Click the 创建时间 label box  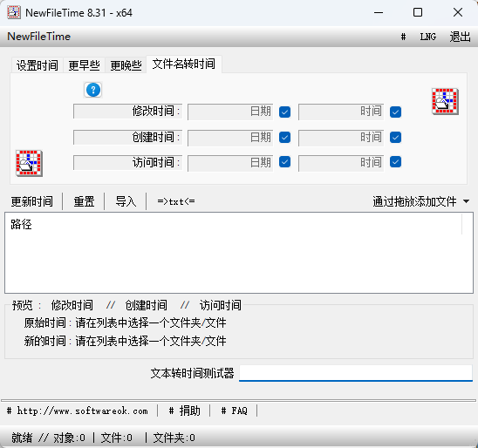[x=127, y=137]
